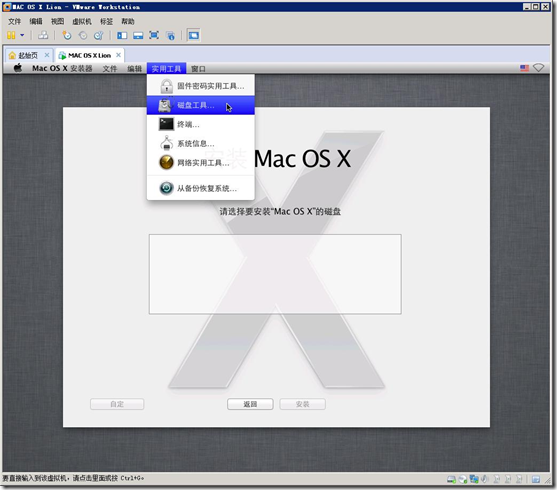
Task: Choose 磁盘工具… from the menu
Action: click(x=201, y=105)
